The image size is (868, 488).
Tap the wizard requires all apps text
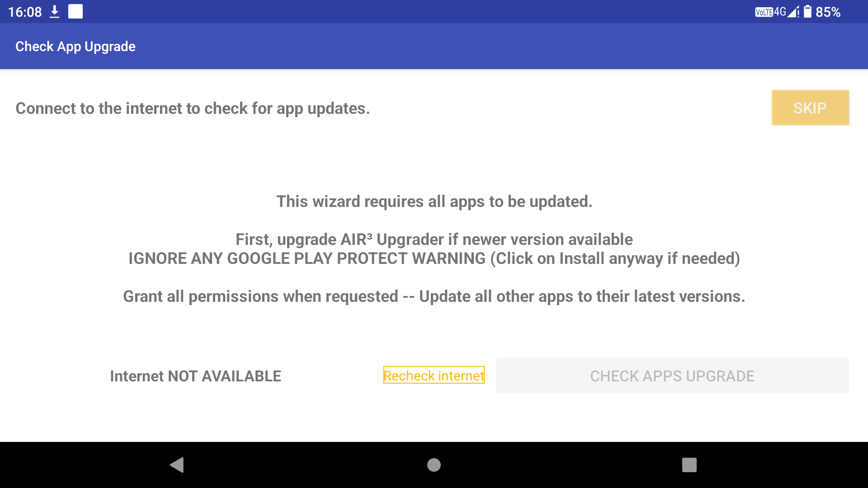434,202
